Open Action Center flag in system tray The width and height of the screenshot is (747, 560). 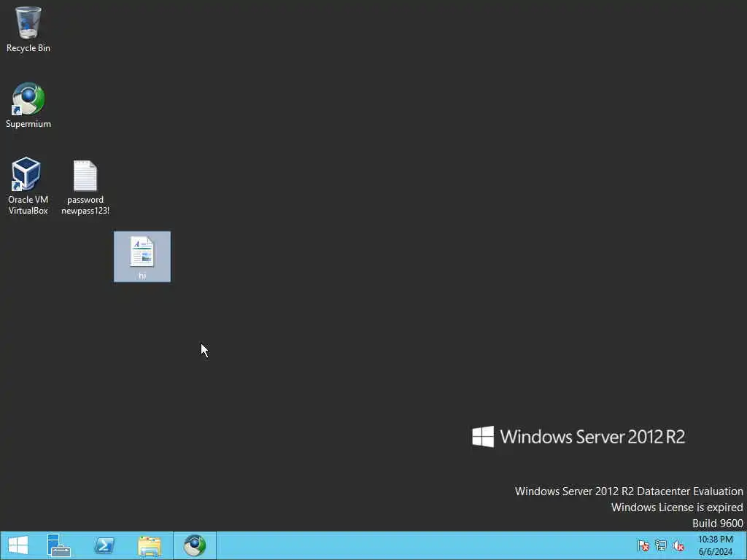pos(643,545)
